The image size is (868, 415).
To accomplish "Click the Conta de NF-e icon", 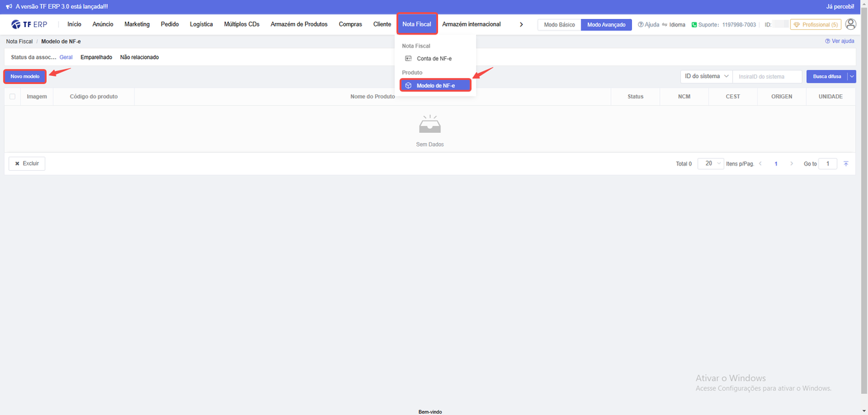I will coord(408,58).
